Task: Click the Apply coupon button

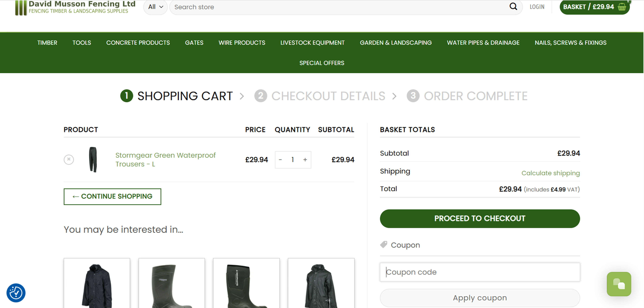Action: click(479, 297)
